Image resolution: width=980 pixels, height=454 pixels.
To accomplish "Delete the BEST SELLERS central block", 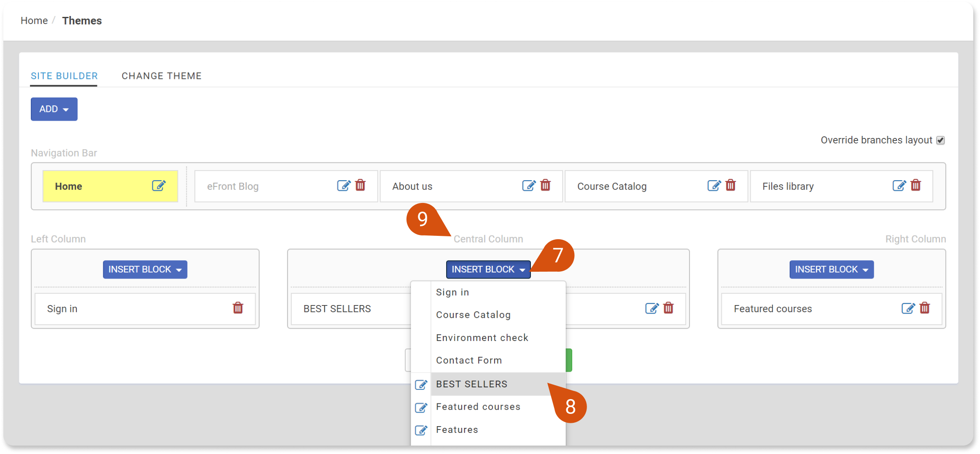I will (x=668, y=308).
